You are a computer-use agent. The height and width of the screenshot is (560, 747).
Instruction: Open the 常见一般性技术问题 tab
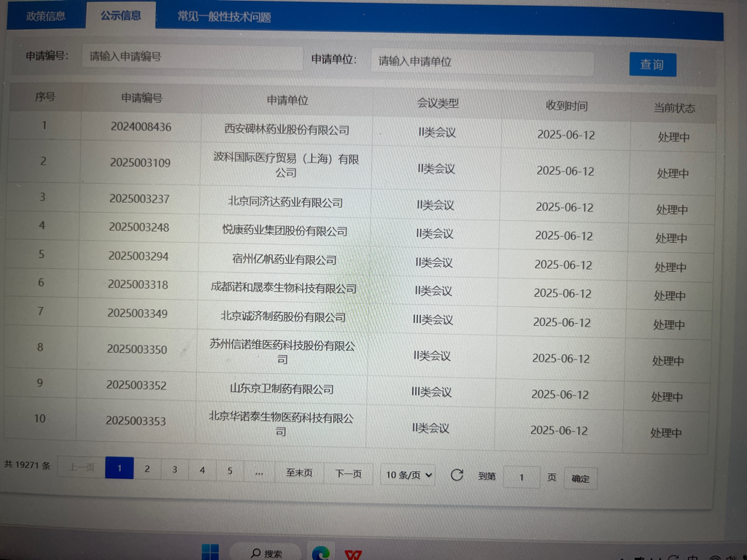coord(225,17)
